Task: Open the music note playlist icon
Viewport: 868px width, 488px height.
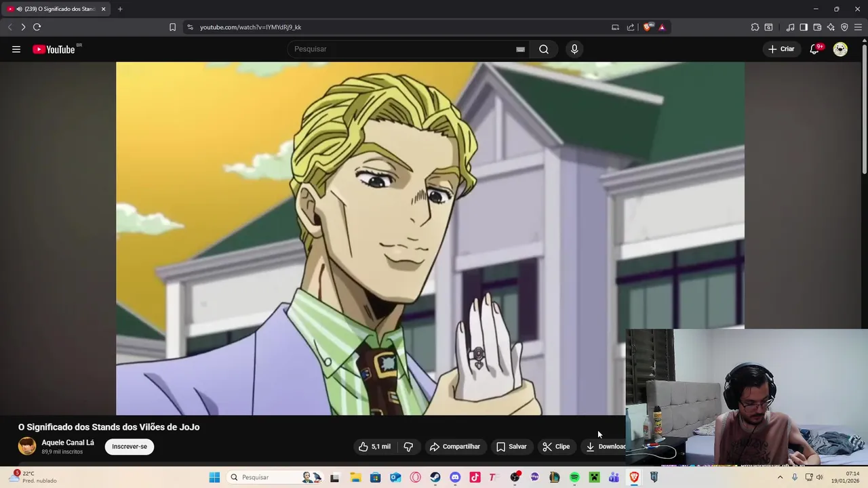Action: pyautogui.click(x=790, y=27)
